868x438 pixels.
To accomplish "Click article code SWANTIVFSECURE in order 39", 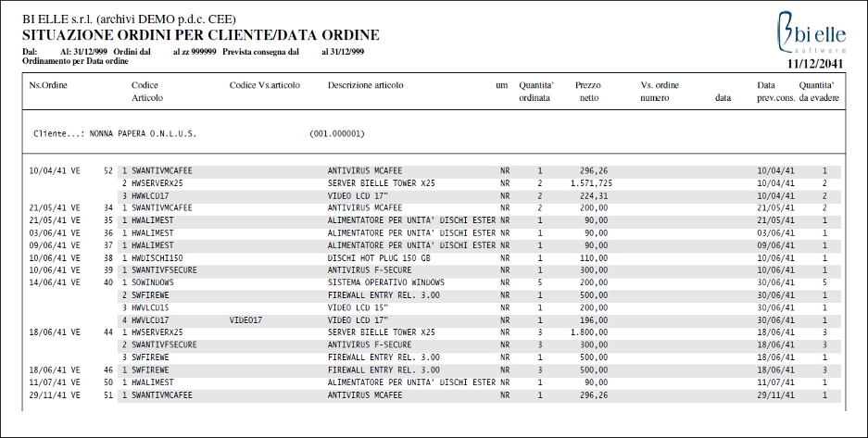I will pyautogui.click(x=164, y=270).
